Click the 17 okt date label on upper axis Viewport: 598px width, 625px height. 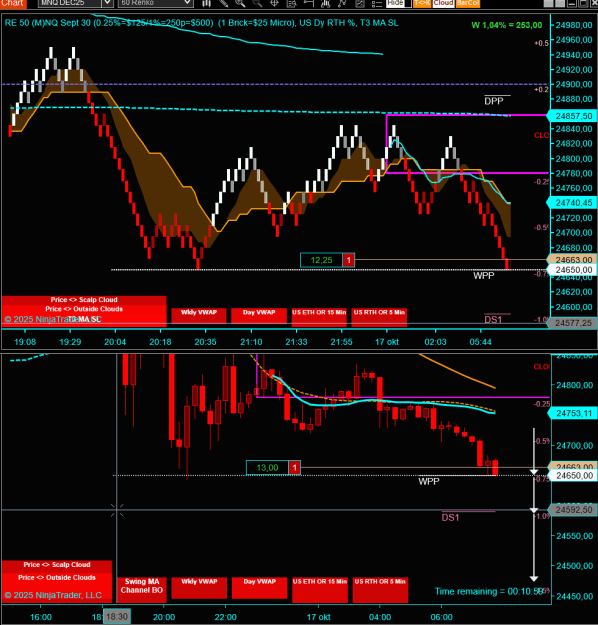(x=387, y=342)
